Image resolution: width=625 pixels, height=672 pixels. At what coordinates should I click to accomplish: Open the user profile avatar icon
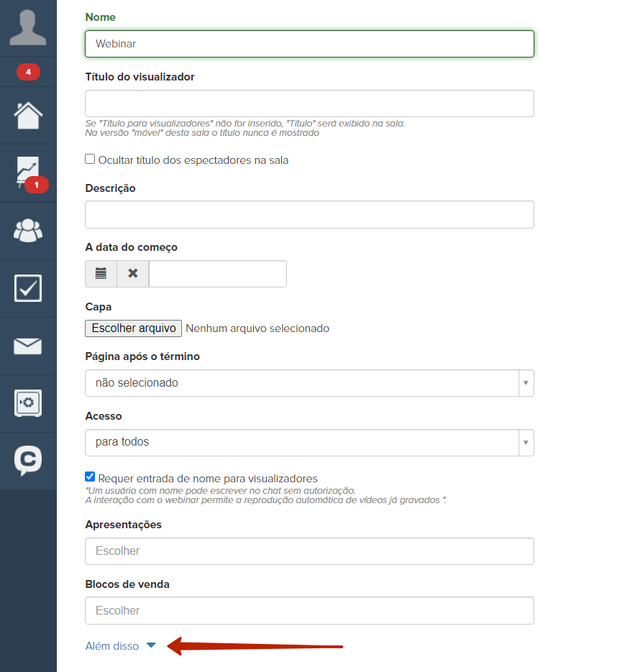(x=28, y=28)
